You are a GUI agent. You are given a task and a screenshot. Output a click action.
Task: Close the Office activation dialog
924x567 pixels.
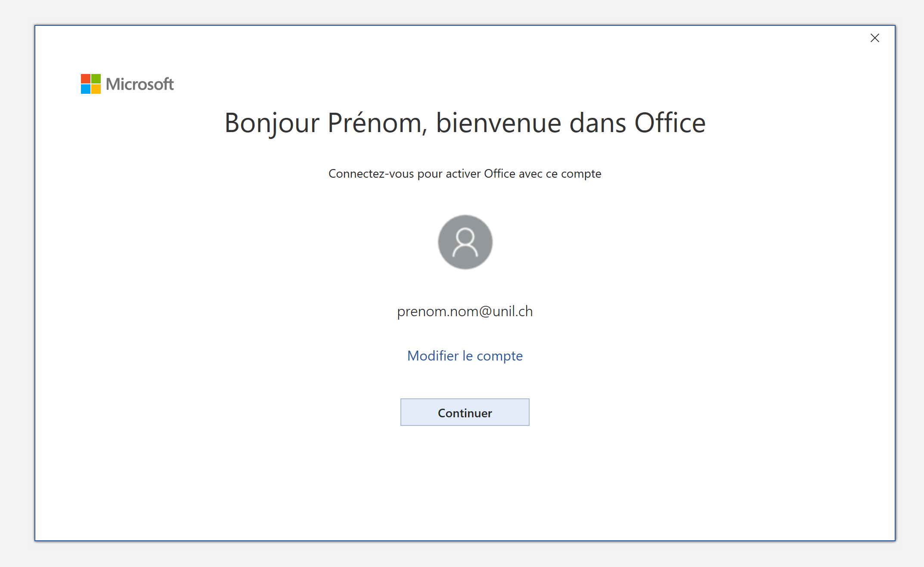(874, 38)
